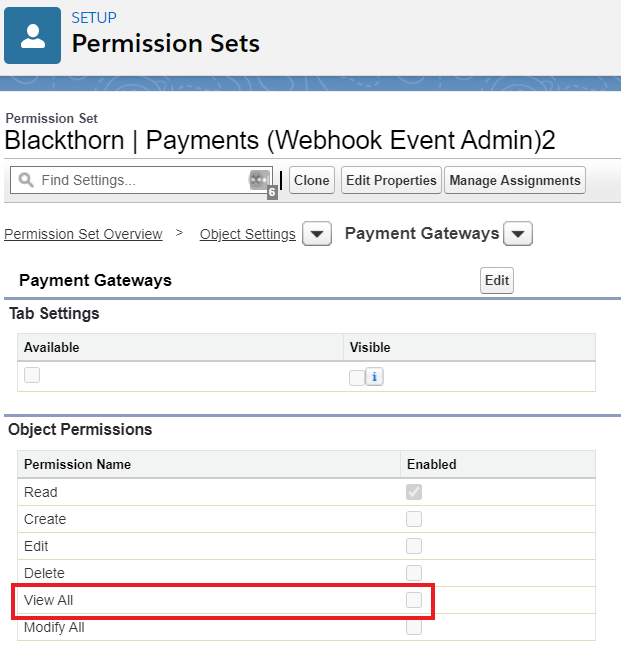Click Edit button for Payment Gateways
The width and height of the screenshot is (621, 655).
pyautogui.click(x=497, y=280)
